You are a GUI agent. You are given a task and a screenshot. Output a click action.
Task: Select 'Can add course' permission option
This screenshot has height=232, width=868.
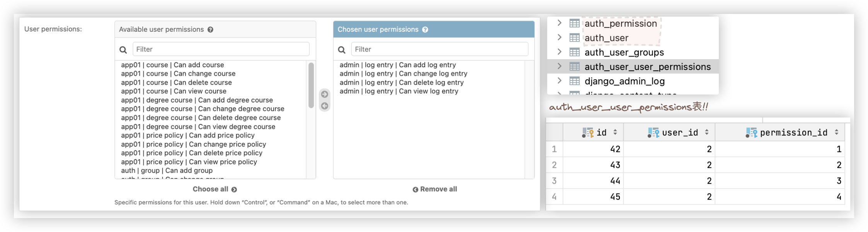(172, 65)
